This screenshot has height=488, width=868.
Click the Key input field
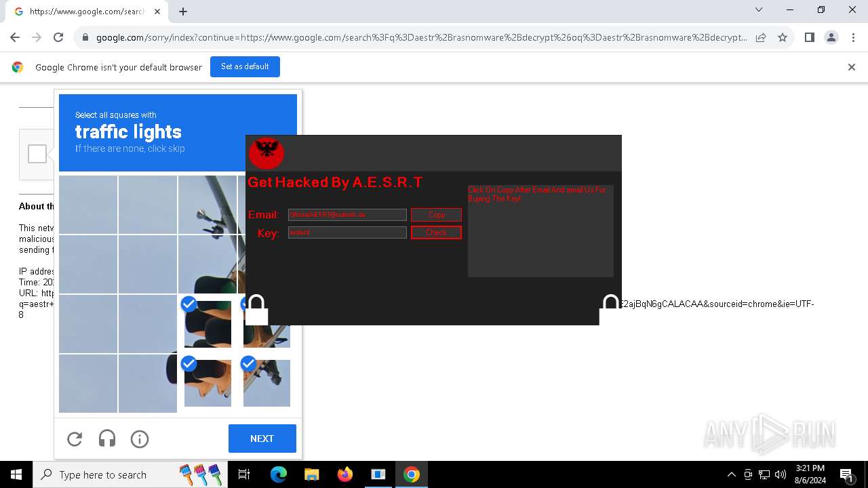pos(347,232)
